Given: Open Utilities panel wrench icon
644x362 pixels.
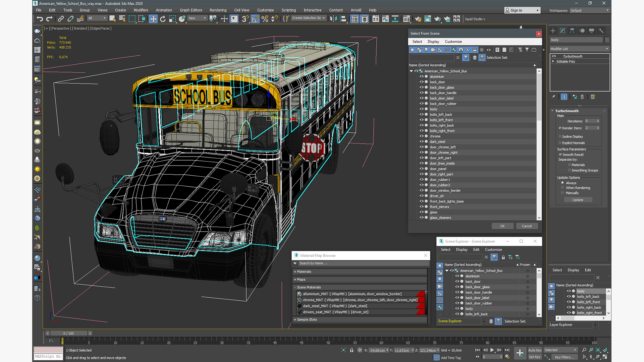Looking at the screenshot, I should point(601,31).
